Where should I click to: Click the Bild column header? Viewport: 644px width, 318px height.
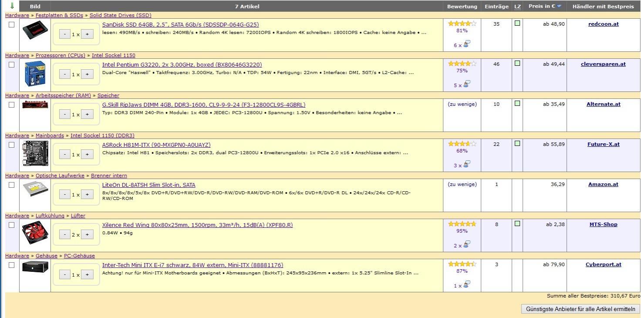point(35,7)
